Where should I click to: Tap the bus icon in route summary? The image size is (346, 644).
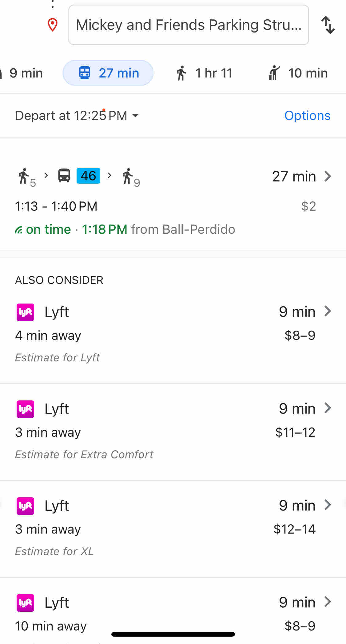coord(64,176)
